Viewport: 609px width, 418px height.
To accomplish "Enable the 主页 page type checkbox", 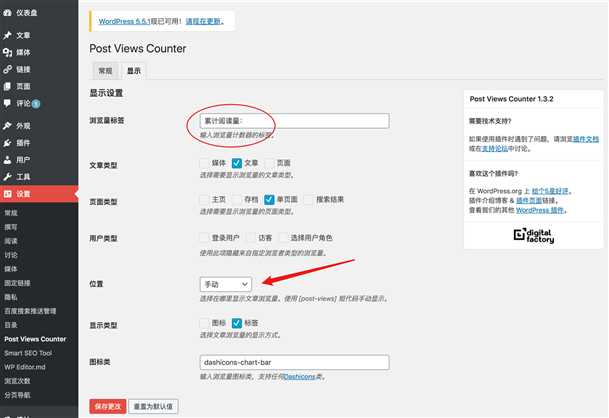I will (x=204, y=199).
